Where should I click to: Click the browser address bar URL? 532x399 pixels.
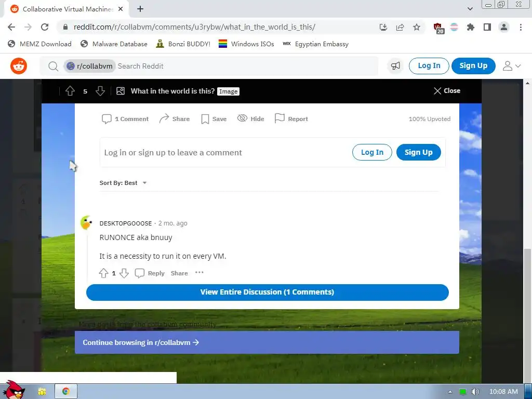194,27
